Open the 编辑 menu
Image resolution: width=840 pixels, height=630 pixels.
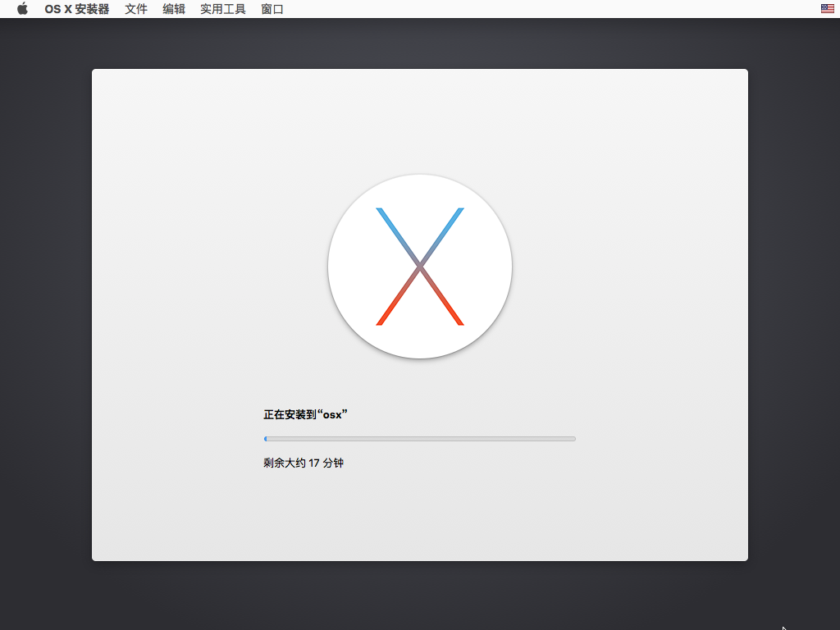coord(174,9)
